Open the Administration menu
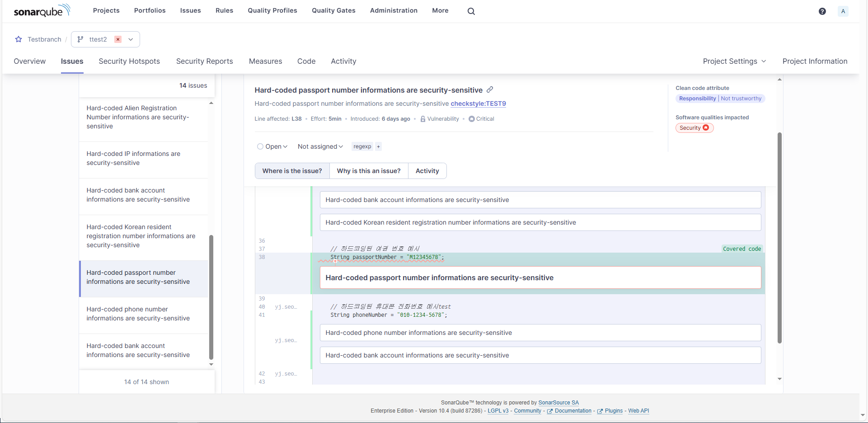 coord(394,10)
